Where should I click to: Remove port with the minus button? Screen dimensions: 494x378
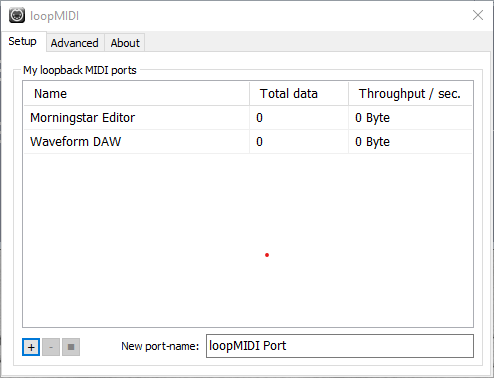51,347
